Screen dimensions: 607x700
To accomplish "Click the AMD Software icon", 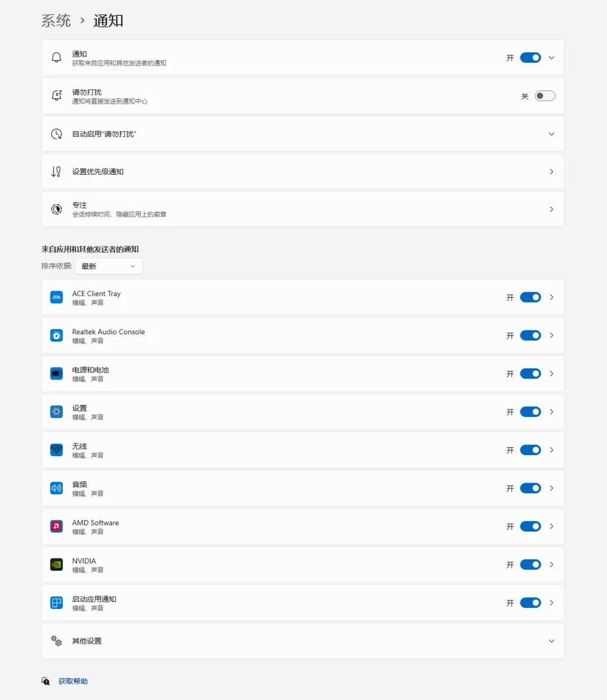I will tap(57, 526).
